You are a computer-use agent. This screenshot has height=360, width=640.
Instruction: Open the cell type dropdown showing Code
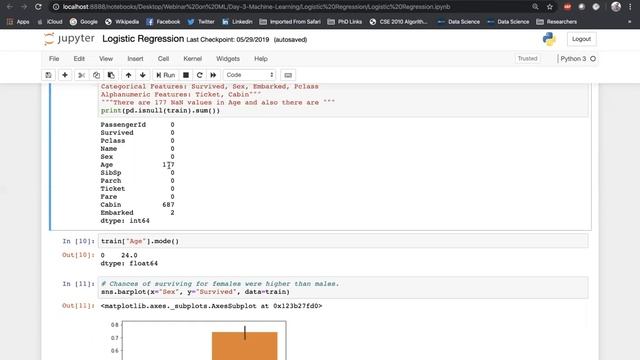[x=249, y=75]
